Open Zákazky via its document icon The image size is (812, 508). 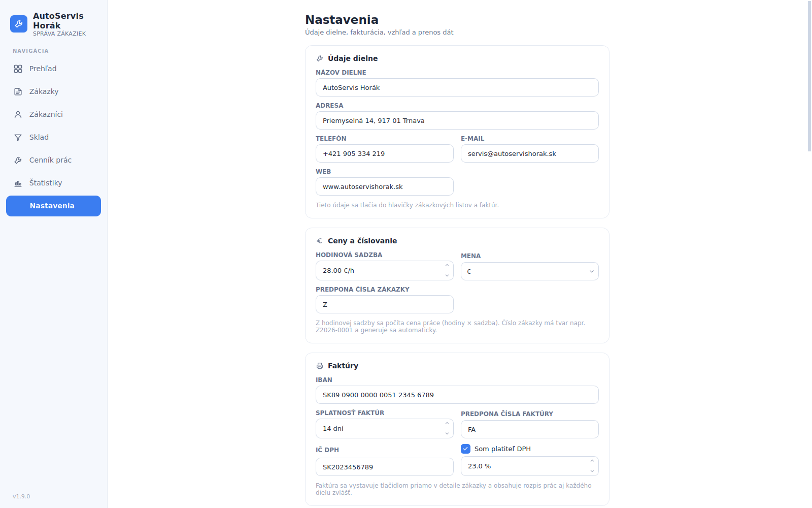point(18,91)
